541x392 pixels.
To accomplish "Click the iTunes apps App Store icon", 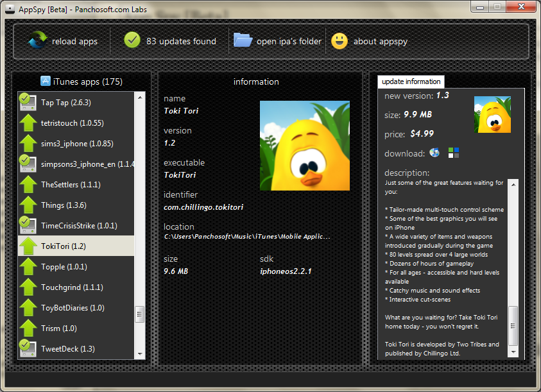I will point(45,81).
